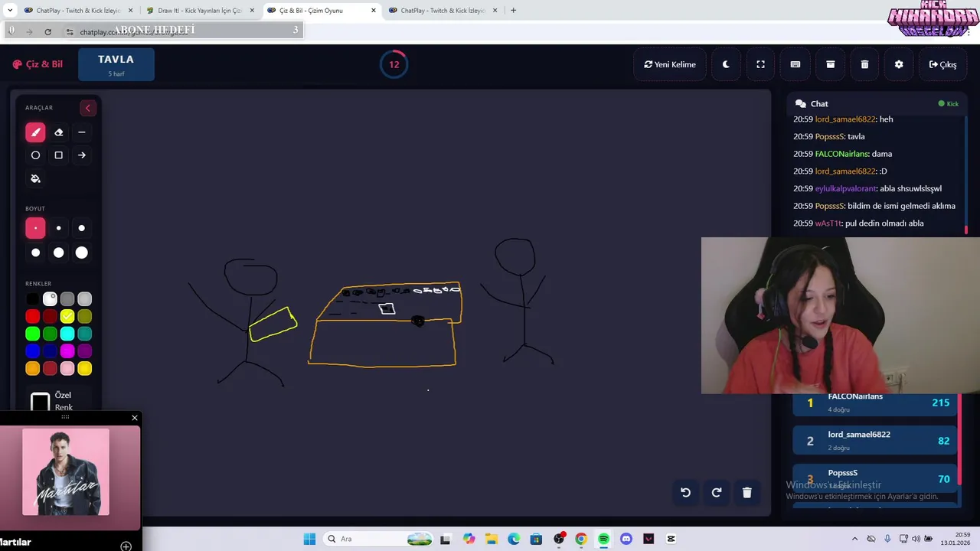
Task: Select the brush drawing tool
Action: (x=35, y=132)
